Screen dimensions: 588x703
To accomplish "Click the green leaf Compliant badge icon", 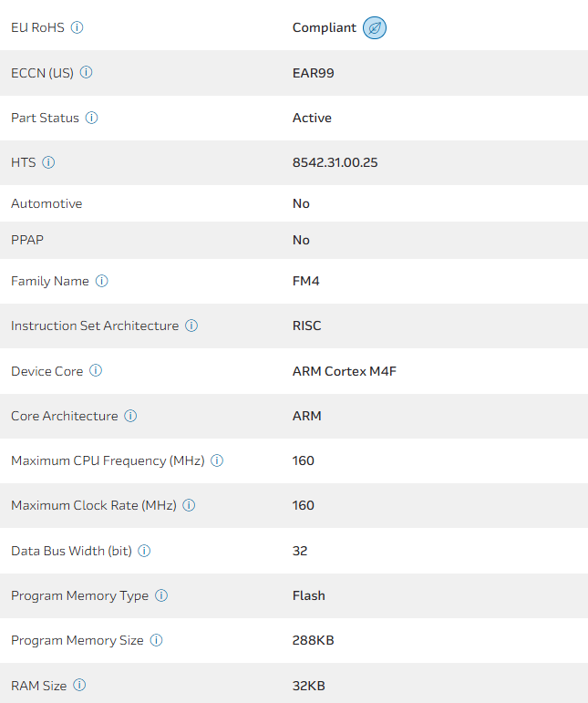I will click(374, 28).
